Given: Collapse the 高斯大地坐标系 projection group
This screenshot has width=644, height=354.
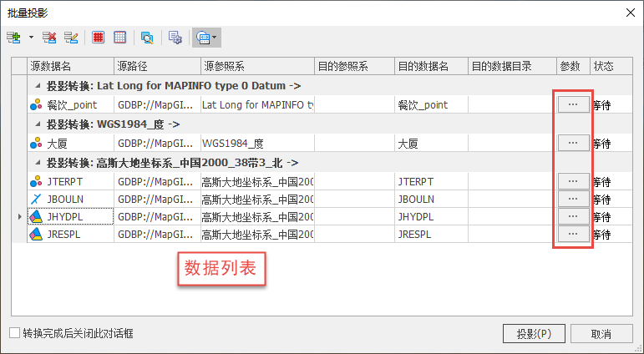Looking at the screenshot, I should pyautogui.click(x=38, y=162).
